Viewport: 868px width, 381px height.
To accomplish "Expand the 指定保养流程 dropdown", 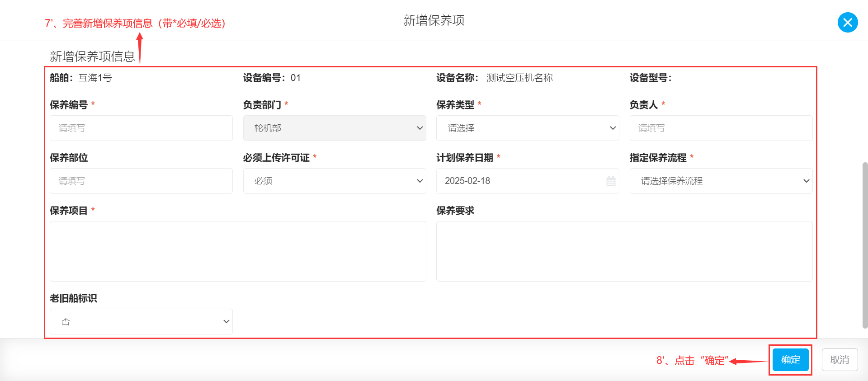I will [721, 181].
